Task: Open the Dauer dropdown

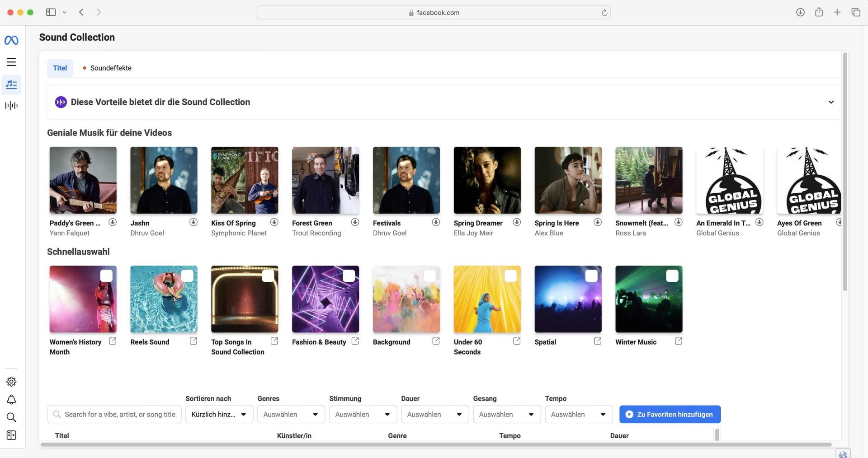Action: click(435, 414)
